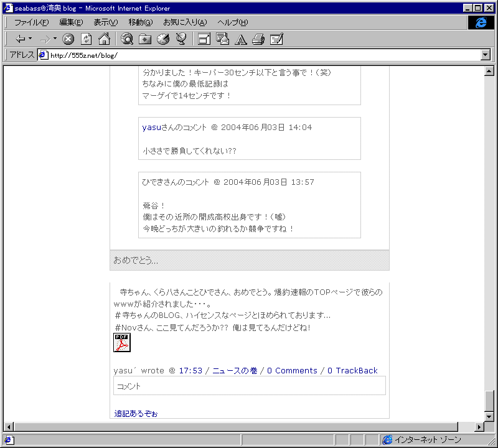
Task: Click the コメント box under the post
Action: (250, 386)
